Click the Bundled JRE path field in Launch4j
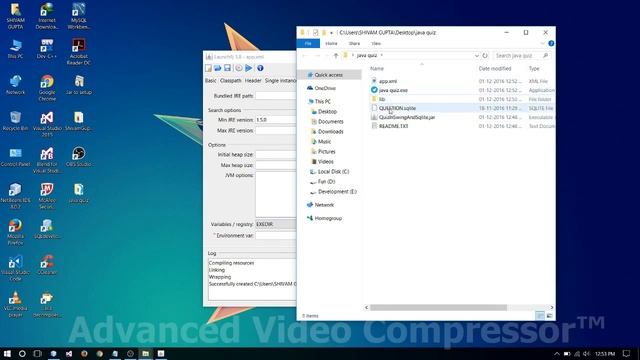 (276, 96)
